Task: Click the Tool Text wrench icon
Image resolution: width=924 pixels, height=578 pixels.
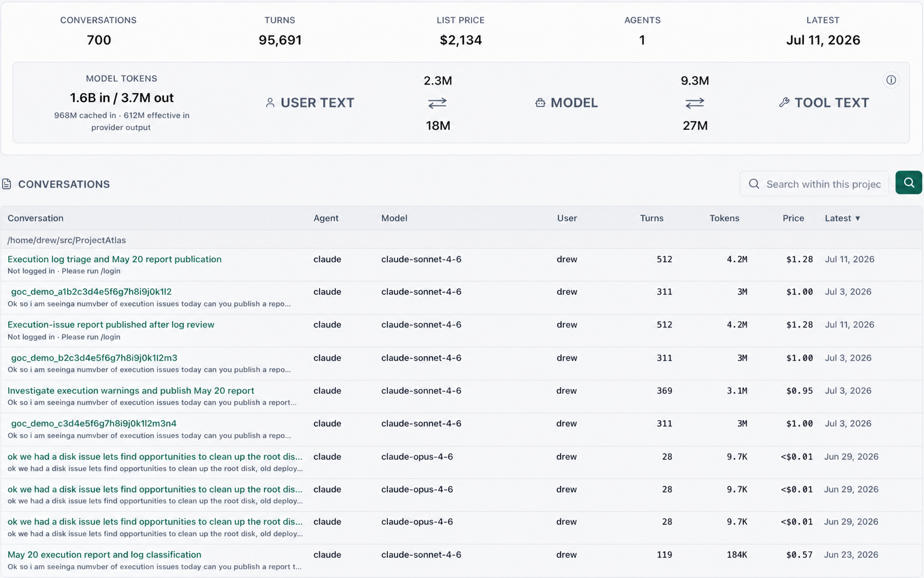Action: tap(784, 103)
